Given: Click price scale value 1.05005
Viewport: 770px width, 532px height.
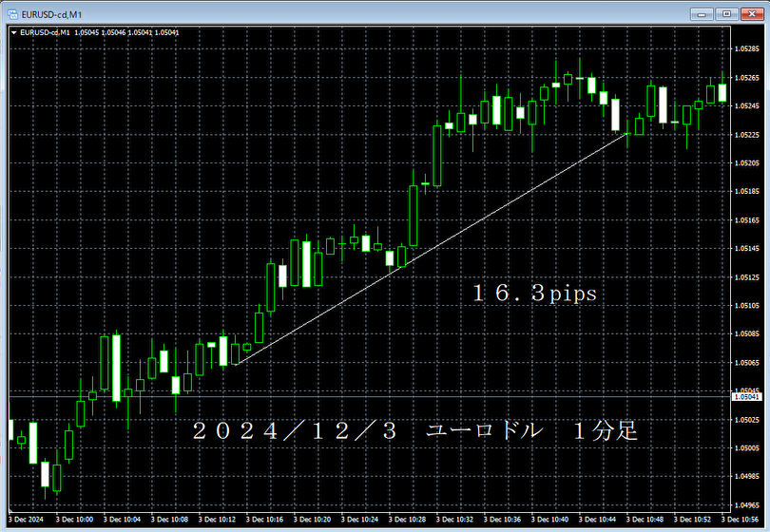Looking at the screenshot, I should tap(746, 448).
